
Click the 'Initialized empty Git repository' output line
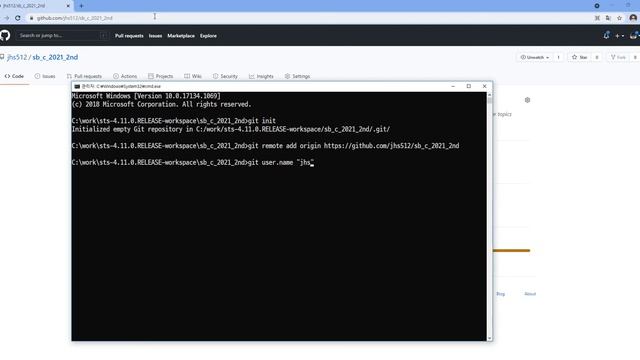pos(231,129)
